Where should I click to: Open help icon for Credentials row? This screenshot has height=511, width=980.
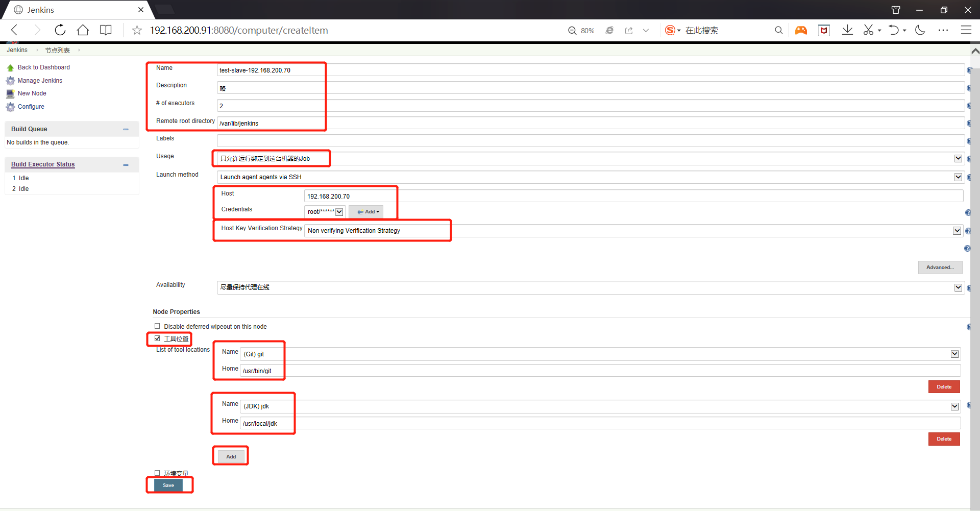pos(968,212)
